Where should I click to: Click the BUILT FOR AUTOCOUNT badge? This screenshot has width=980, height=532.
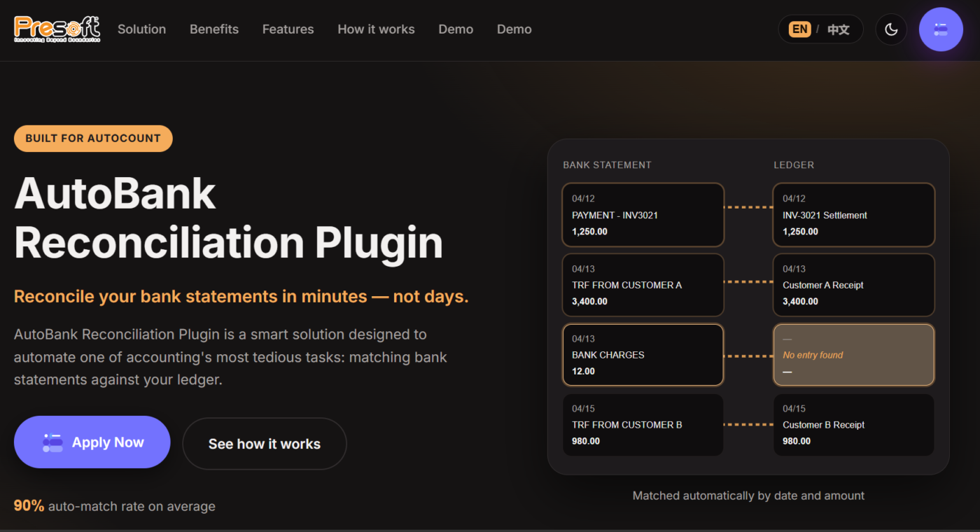(x=93, y=139)
